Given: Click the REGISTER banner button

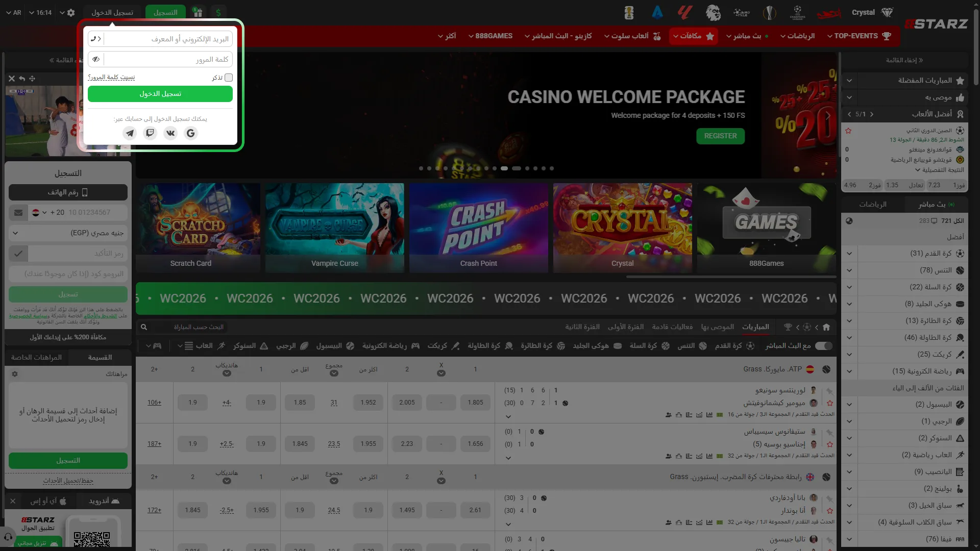Looking at the screenshot, I should tap(720, 136).
